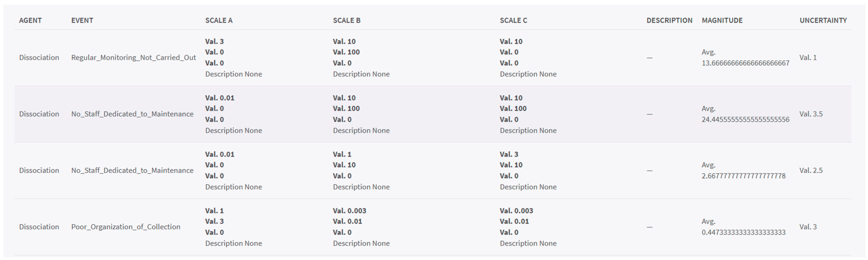This screenshot has height=260, width=868.
Task: Click the Val. 0.003 in Scale B
Action: click(x=349, y=211)
